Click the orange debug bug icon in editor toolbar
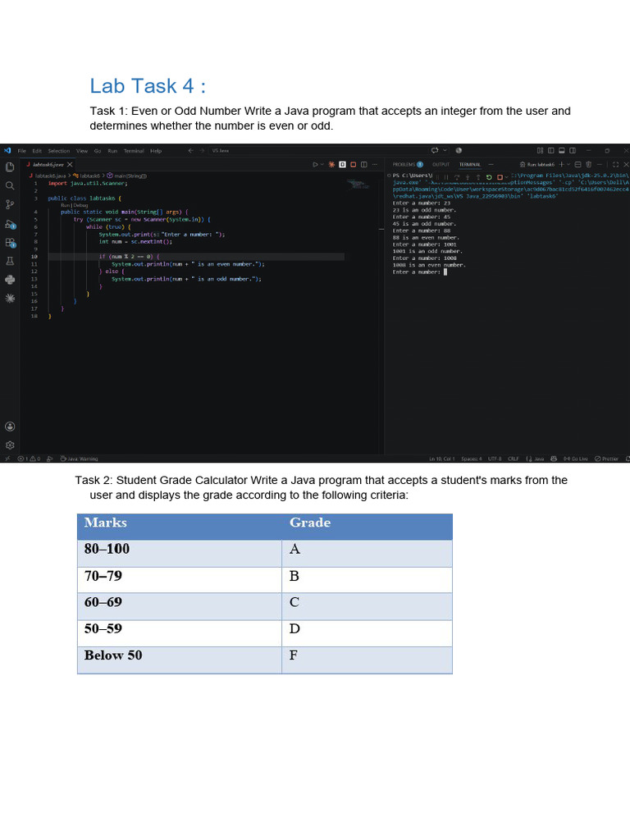 coord(331,164)
